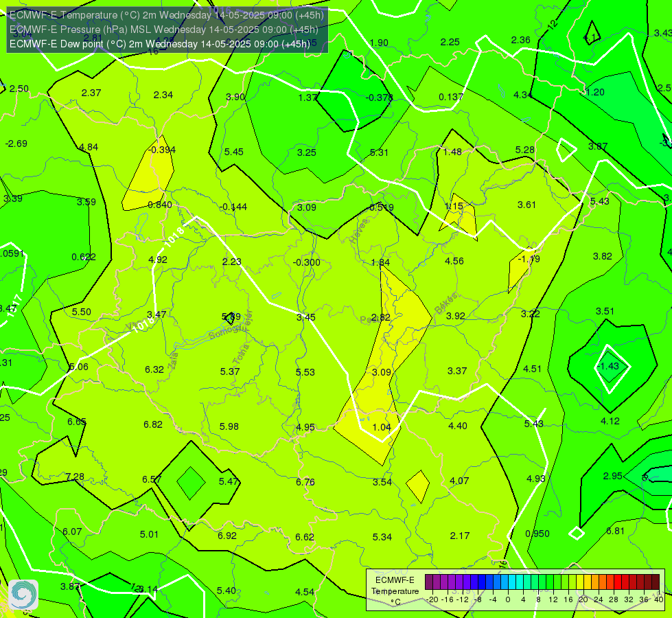Click the dew point value 4.95

tap(305, 427)
